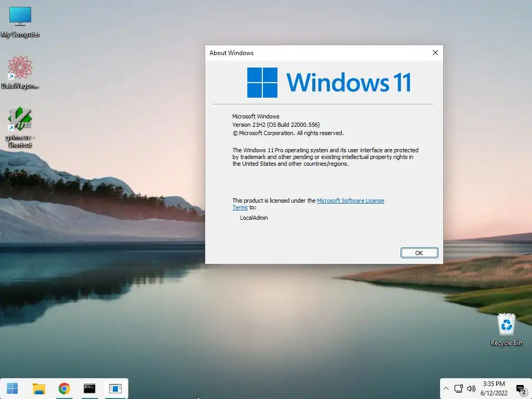Open the notification center icon

521,389
